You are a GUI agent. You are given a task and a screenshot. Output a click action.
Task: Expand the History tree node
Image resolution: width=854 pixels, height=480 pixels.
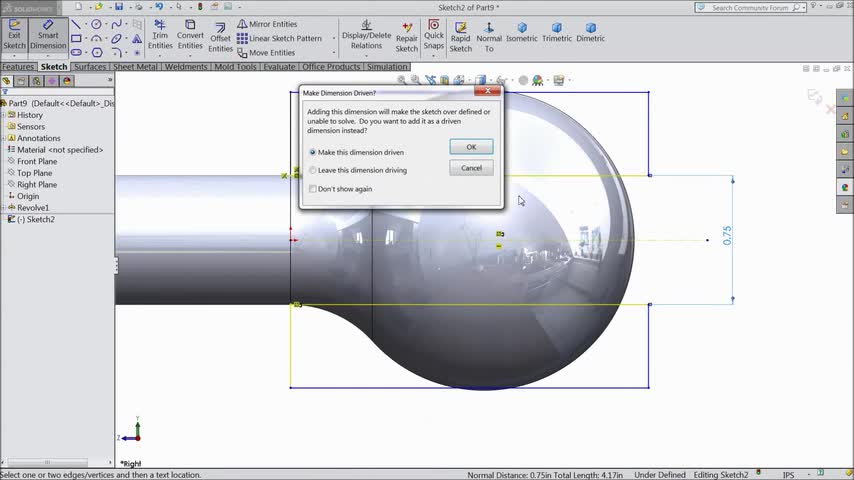4,115
